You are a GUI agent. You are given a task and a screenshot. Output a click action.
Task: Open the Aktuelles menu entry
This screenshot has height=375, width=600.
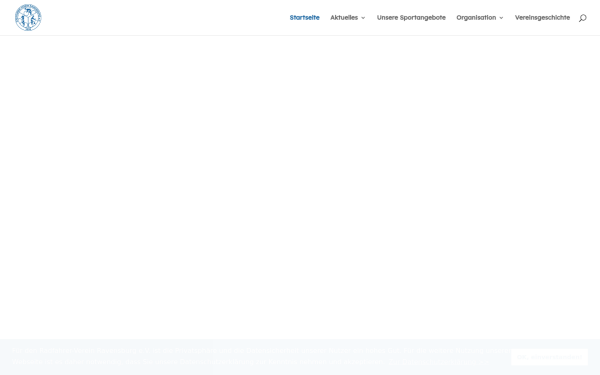pos(344,18)
